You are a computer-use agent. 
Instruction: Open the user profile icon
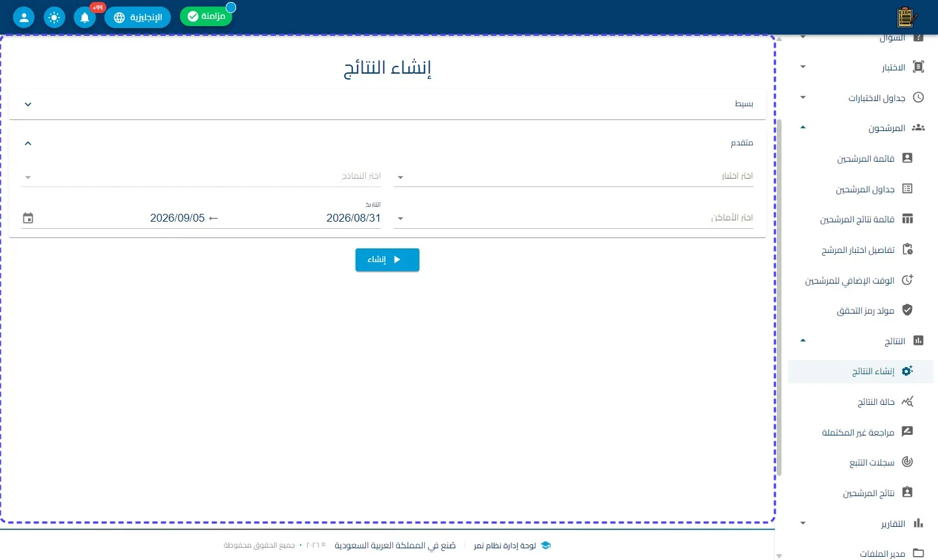click(x=23, y=17)
